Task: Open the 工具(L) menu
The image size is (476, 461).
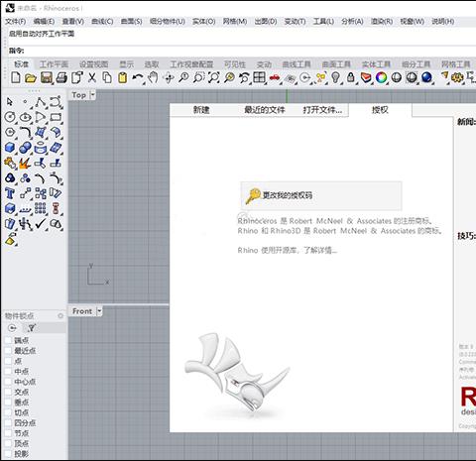Action: click(x=323, y=22)
